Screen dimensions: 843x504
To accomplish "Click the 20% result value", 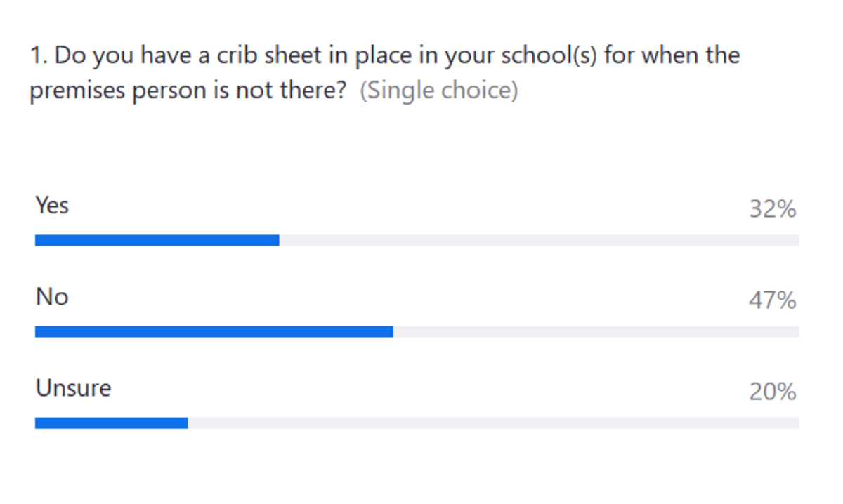I will click(x=772, y=392).
